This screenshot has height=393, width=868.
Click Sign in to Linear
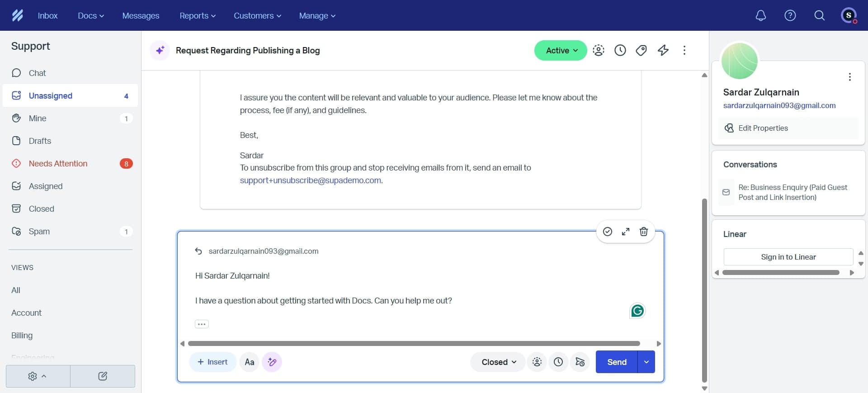788,257
